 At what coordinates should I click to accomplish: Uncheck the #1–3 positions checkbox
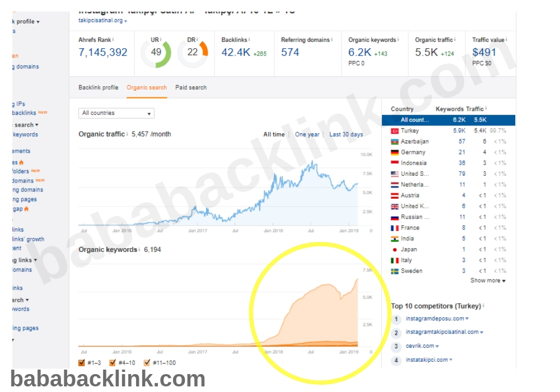click(x=81, y=363)
